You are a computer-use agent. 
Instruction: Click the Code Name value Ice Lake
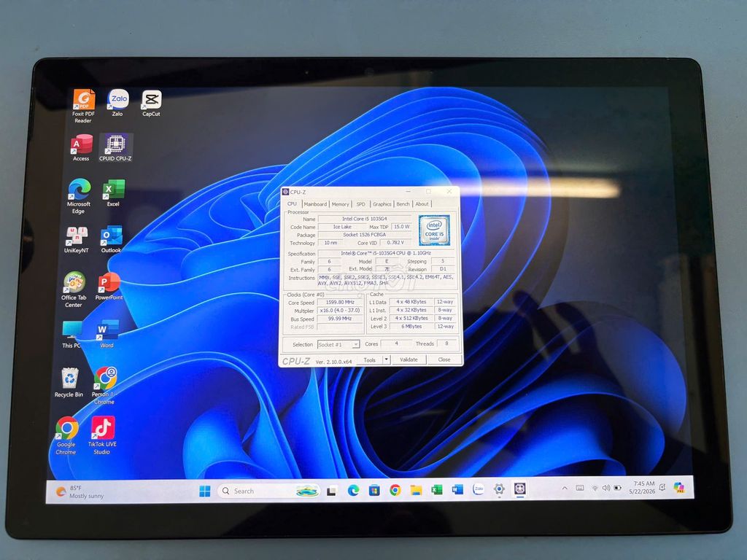pyautogui.click(x=343, y=227)
